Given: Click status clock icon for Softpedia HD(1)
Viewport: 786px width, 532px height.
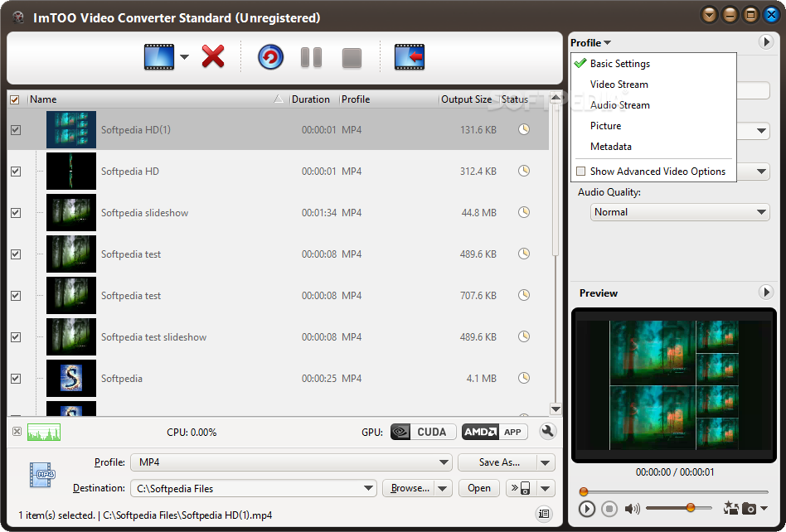Looking at the screenshot, I should 524,129.
